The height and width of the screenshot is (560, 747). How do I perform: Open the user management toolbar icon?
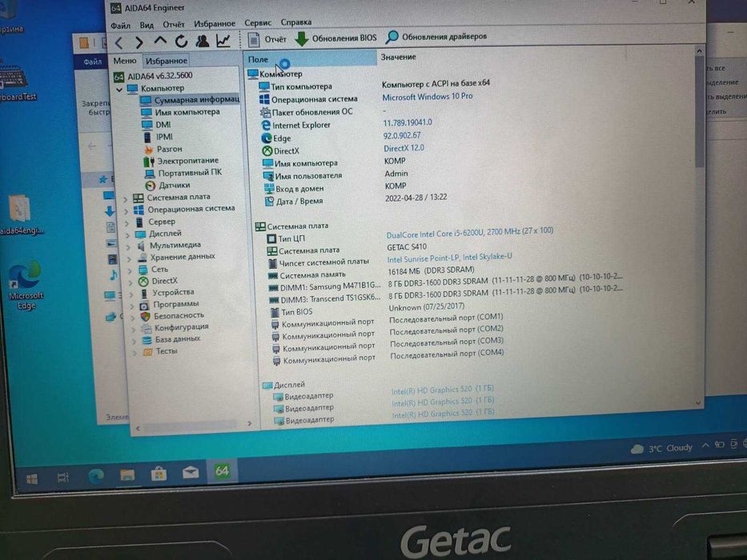(202, 41)
